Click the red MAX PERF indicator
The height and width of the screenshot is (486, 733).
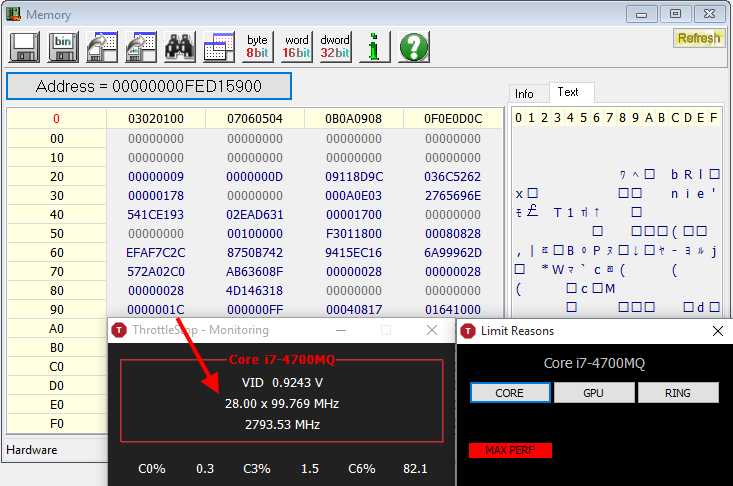(510, 450)
